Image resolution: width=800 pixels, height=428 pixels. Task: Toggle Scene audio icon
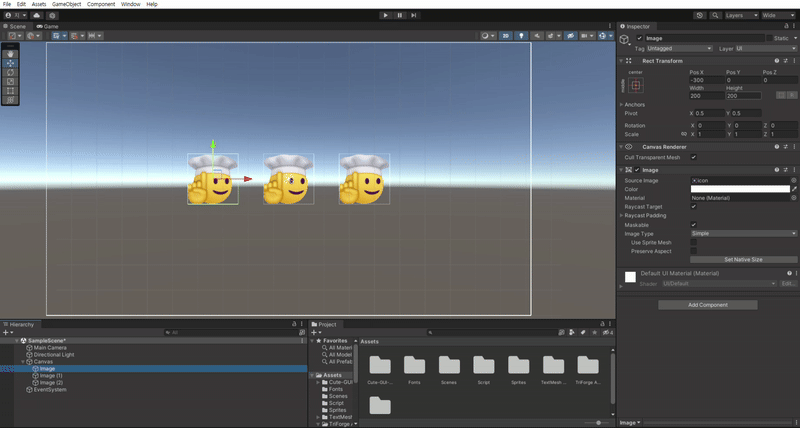pyautogui.click(x=536, y=36)
